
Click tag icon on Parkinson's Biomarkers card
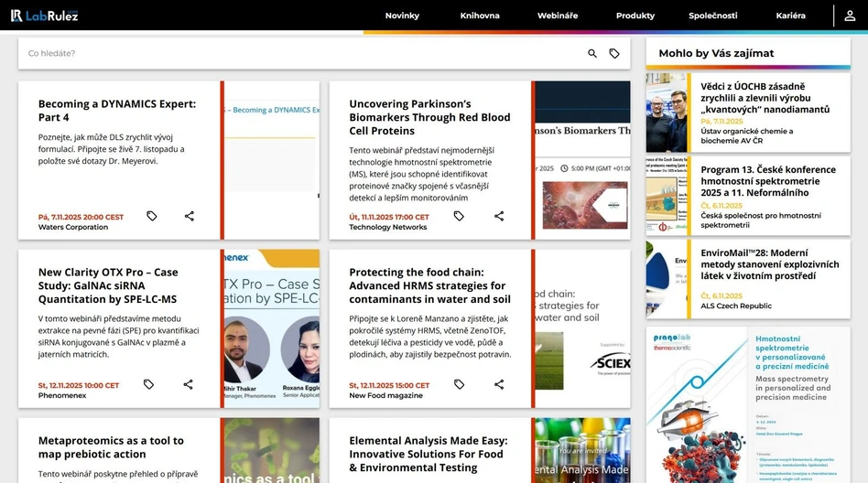(x=459, y=217)
